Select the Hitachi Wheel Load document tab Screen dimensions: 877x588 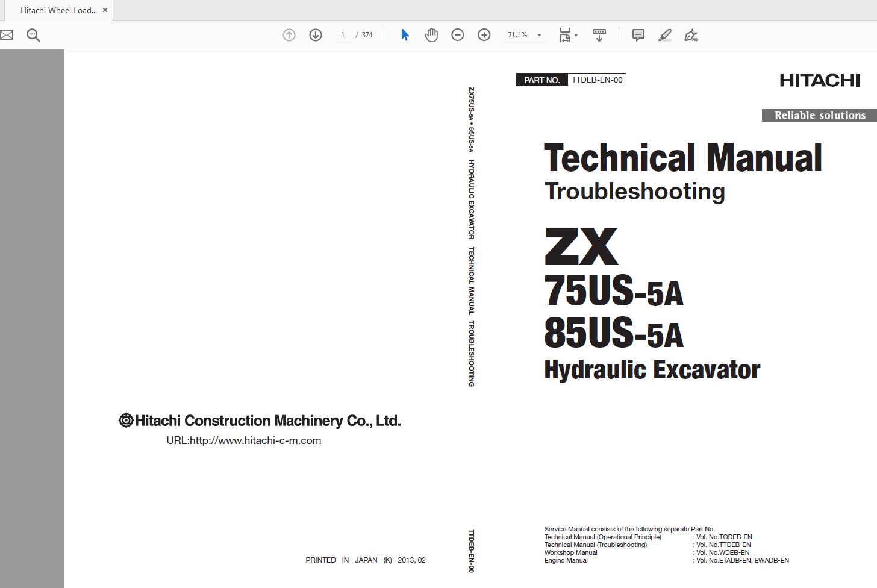(x=58, y=10)
